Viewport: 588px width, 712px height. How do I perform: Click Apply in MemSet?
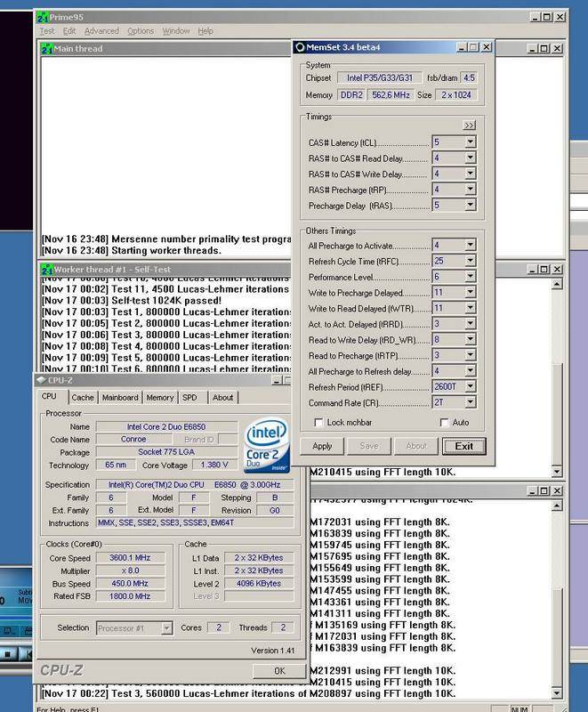pos(322,446)
